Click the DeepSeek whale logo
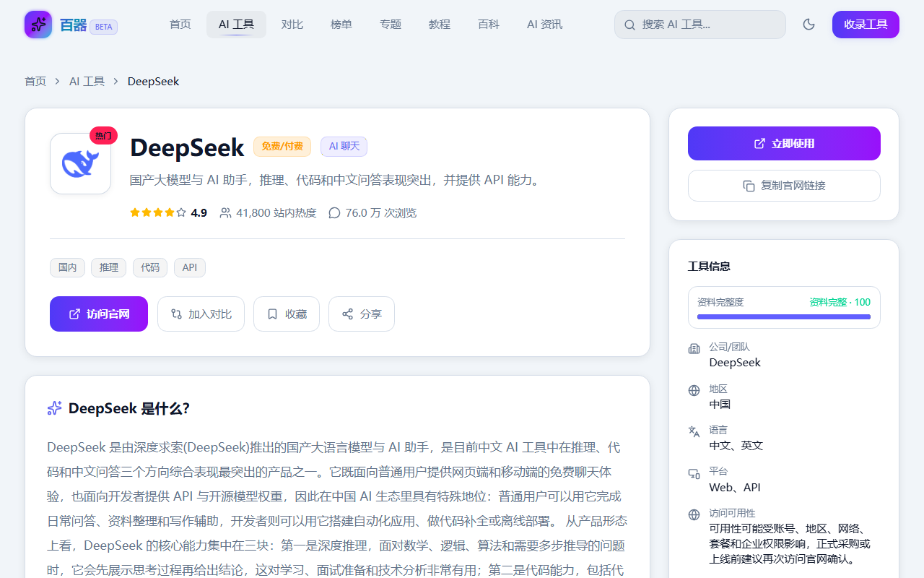The image size is (924, 578). 80,164
